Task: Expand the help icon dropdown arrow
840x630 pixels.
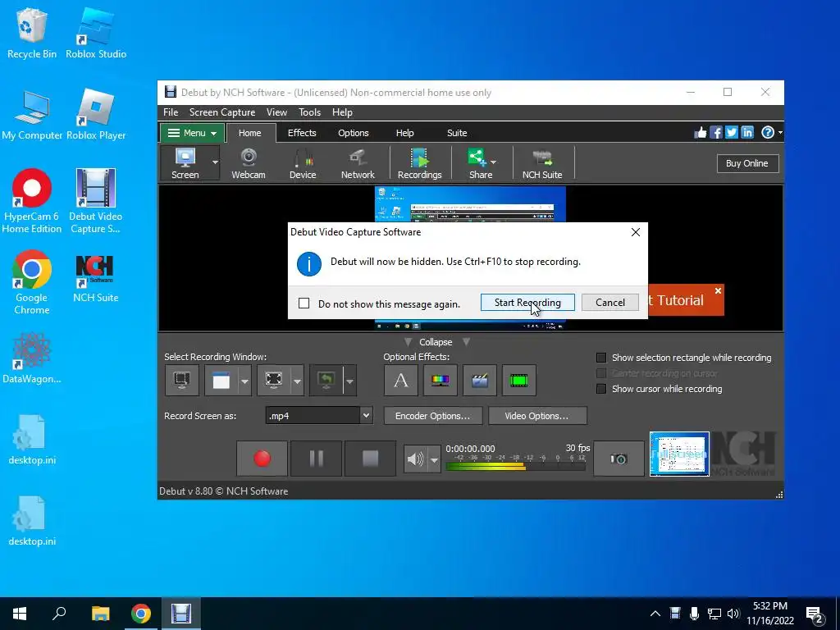Action: 780,132
